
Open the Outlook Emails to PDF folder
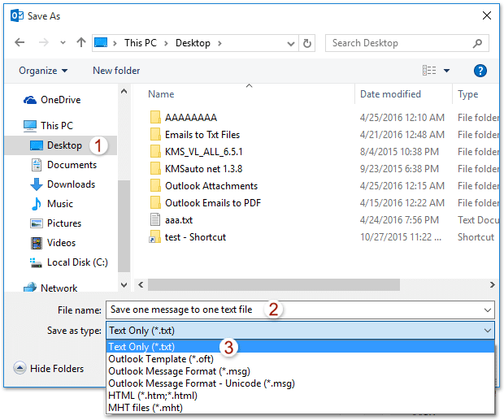213,203
